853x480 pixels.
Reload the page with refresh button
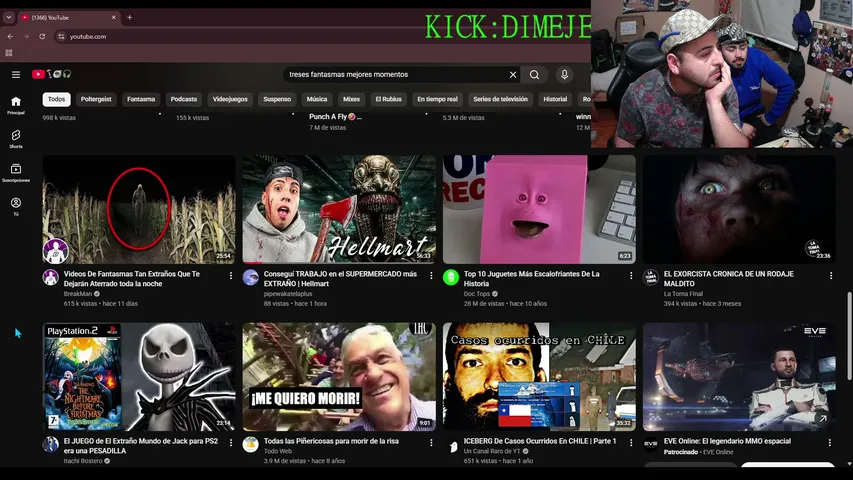click(42, 36)
